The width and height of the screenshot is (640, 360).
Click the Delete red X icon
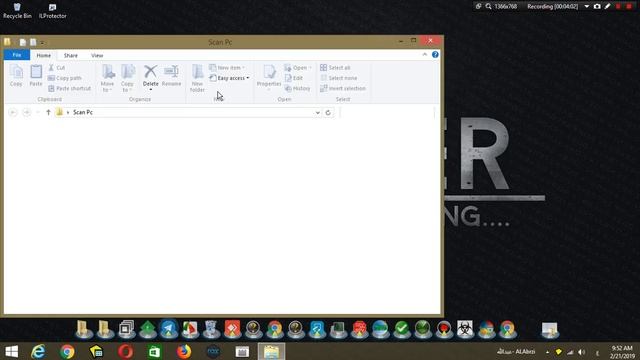150,71
